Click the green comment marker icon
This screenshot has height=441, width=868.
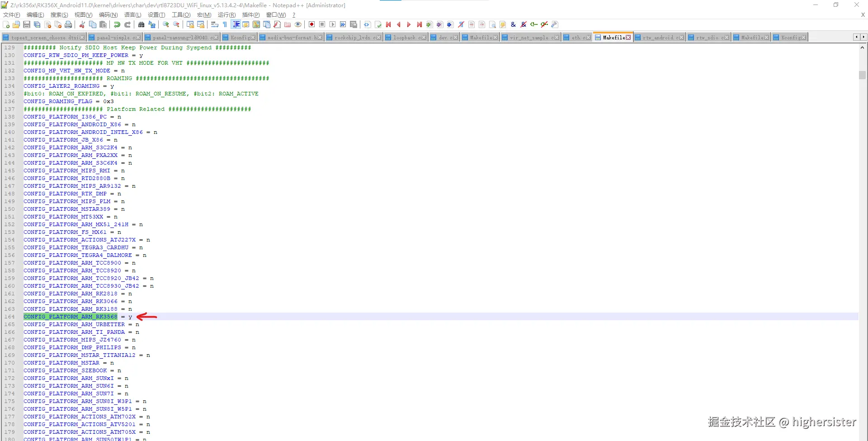(x=534, y=24)
